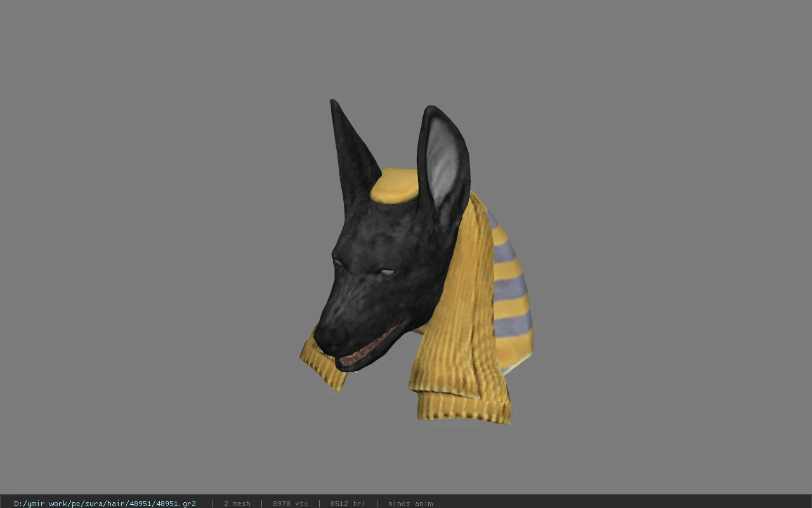This screenshot has height=508, width=812.
Task: Click the Anubis head 3D model
Action: [416, 262]
